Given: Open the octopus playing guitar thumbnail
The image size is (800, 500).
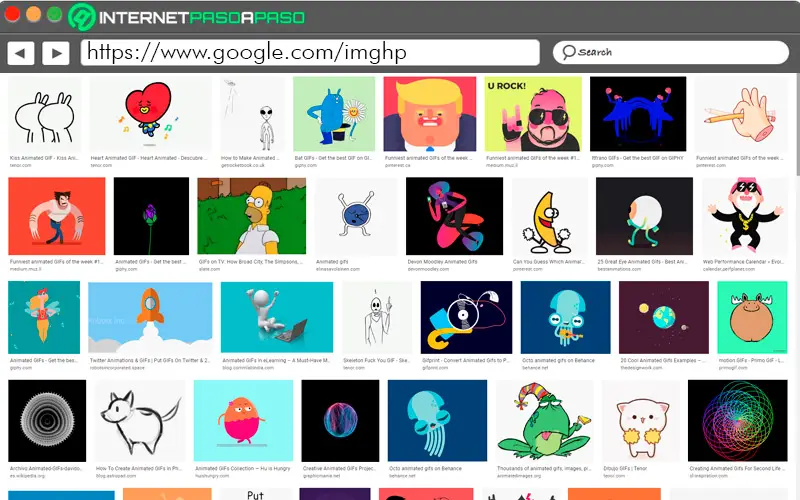Looking at the screenshot, I should (x=565, y=317).
